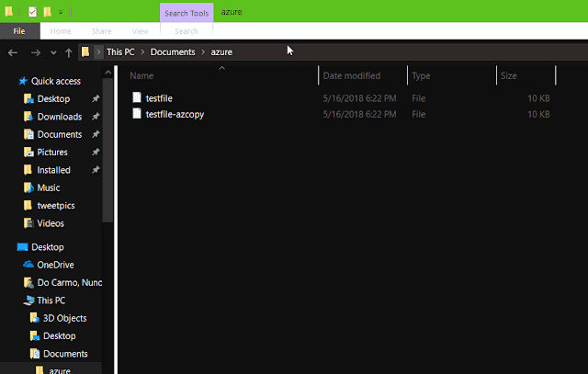Select the testfile-azcopy file icon
Screen dimensions: 588x374
point(137,114)
